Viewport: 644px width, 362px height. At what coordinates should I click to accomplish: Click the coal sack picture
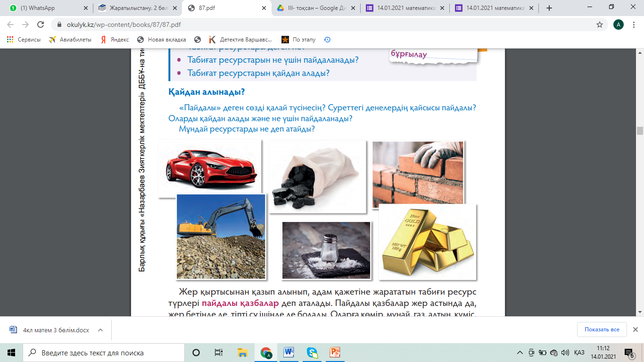click(x=317, y=176)
